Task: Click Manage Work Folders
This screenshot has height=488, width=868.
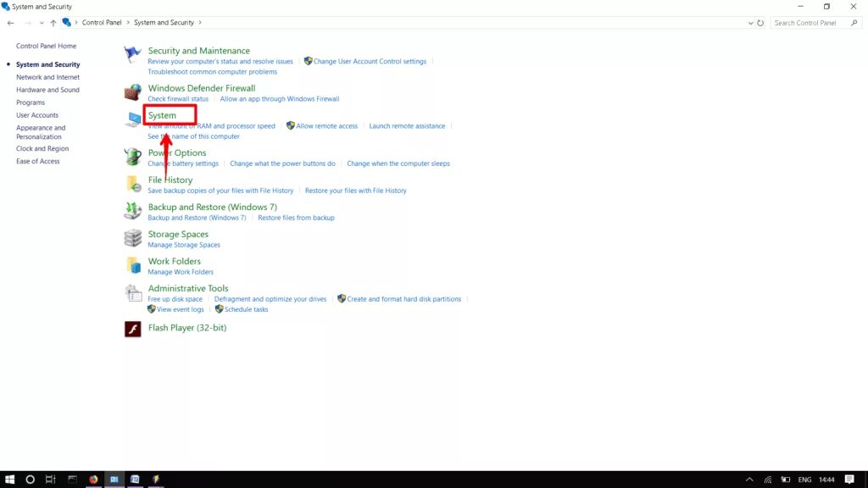Action: (181, 272)
